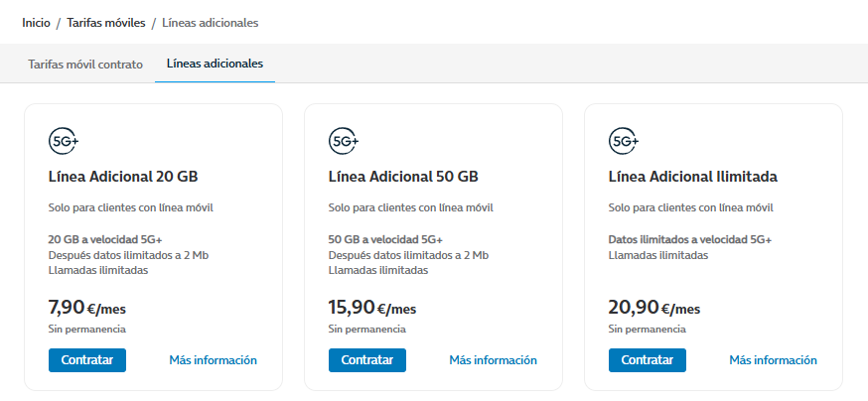Click the 15,90 €/mes price
The image size is (868, 401).
tap(372, 308)
